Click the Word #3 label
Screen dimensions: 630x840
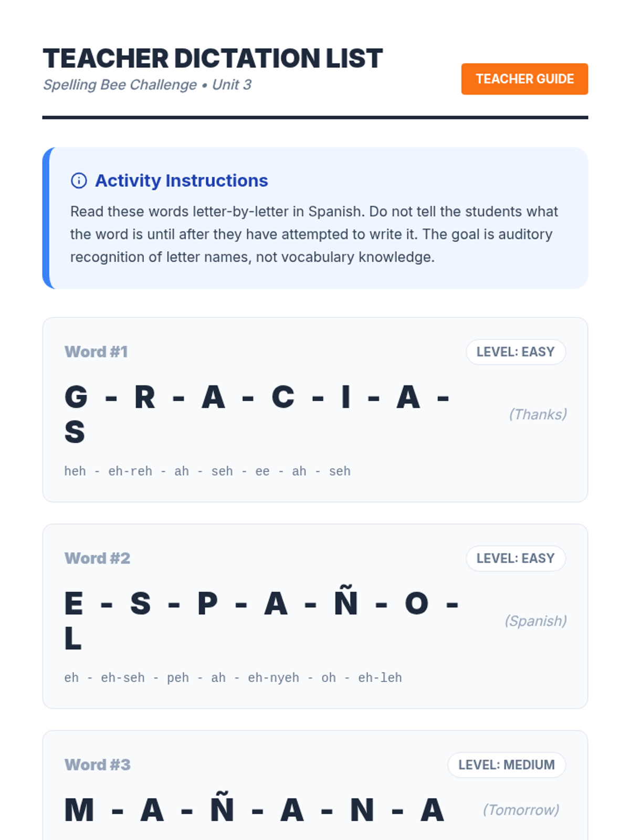click(97, 765)
